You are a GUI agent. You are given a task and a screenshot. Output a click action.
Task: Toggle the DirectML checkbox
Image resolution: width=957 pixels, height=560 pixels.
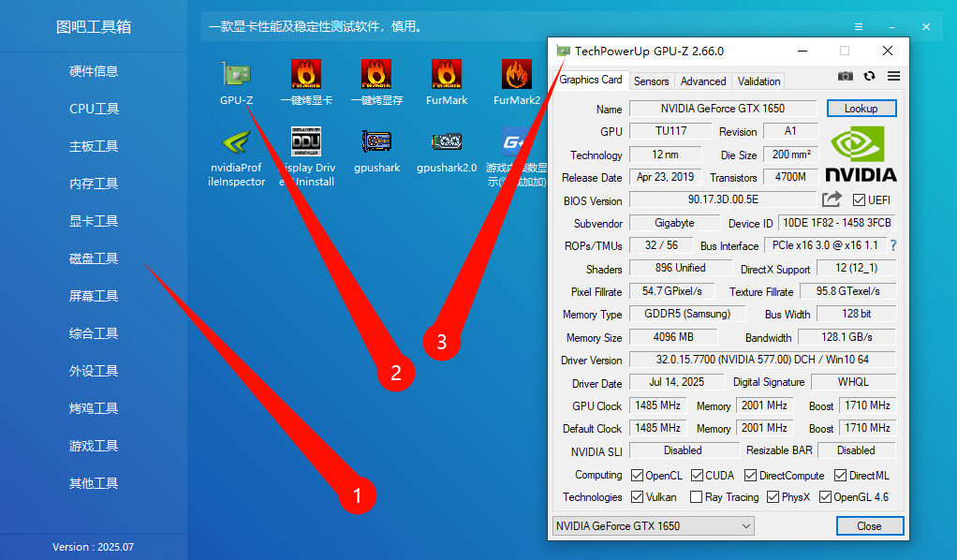click(x=841, y=475)
